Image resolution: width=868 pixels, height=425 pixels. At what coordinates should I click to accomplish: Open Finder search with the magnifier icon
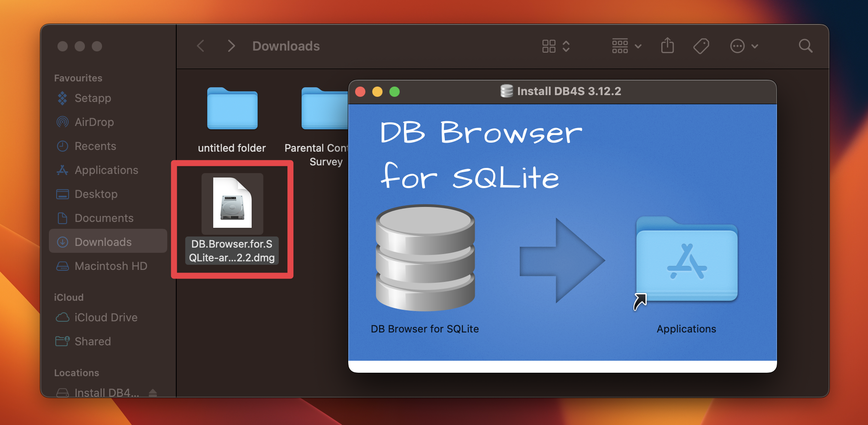(805, 46)
